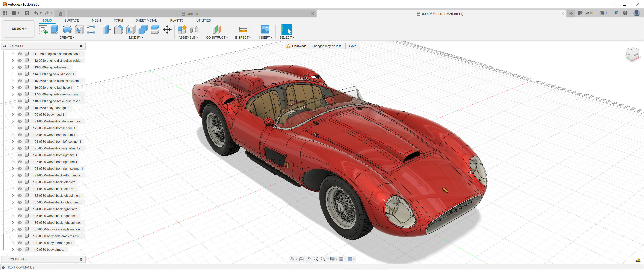Click the Look At navigation icon
This screenshot has height=270, width=644.
click(301, 259)
